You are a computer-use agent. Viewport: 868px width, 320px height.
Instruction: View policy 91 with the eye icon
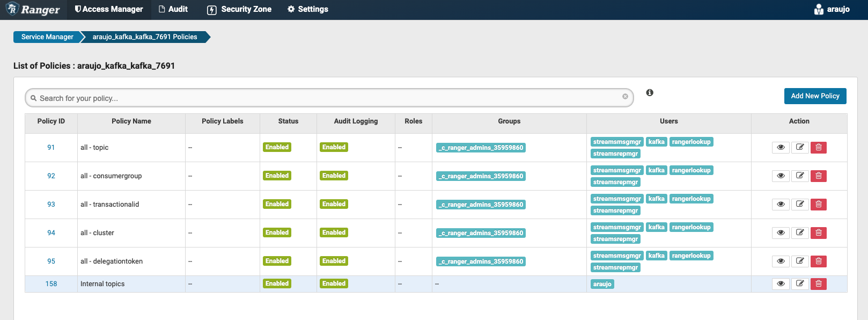[x=781, y=148]
